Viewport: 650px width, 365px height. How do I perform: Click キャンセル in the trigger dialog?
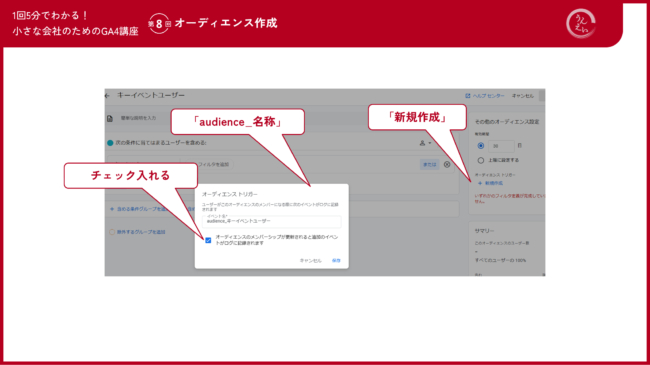(x=310, y=260)
